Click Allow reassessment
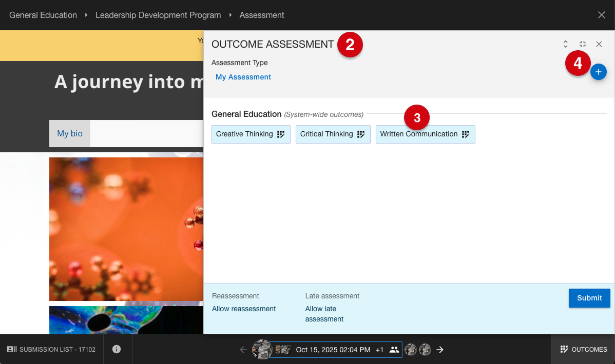 (x=243, y=309)
